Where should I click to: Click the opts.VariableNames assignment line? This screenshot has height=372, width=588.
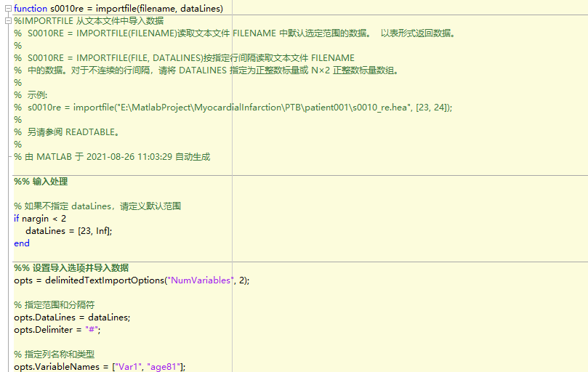(100, 367)
